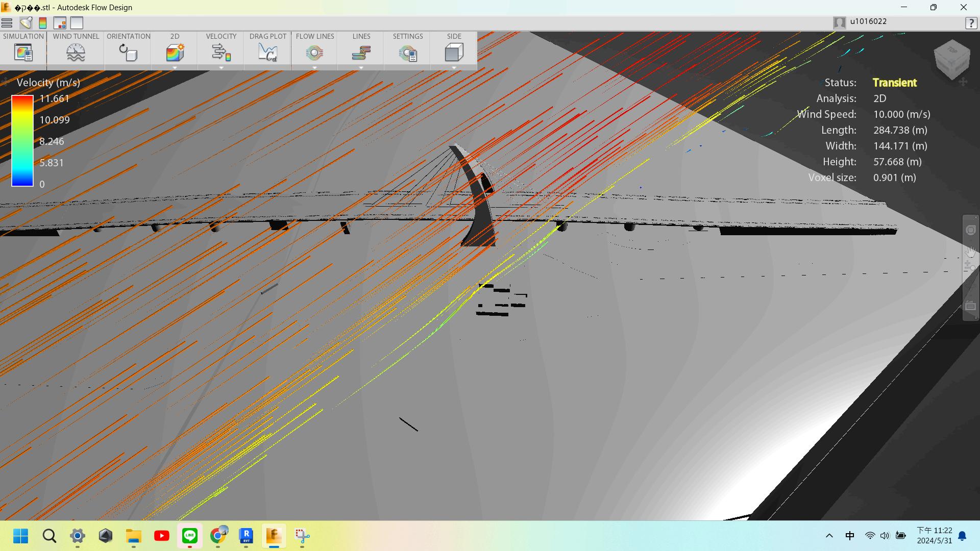Toggle the spotlight lighting button
This screenshot has width=980, height=551.
[x=26, y=23]
